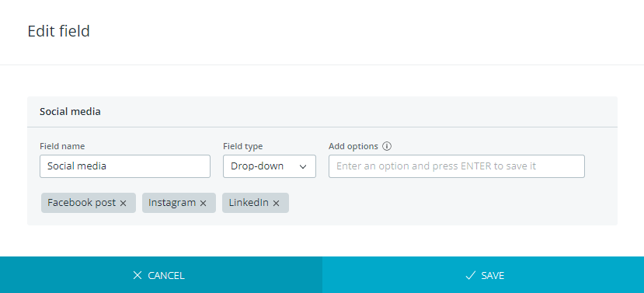The image size is (644, 293).
Task: Remove the Facebook post option tag
Action: click(124, 203)
